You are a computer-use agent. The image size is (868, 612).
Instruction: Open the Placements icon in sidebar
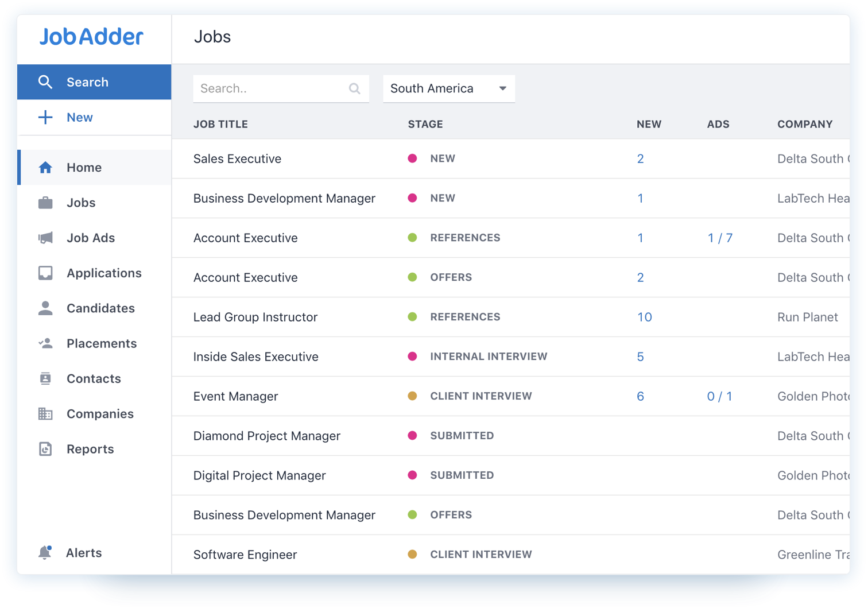(x=45, y=343)
